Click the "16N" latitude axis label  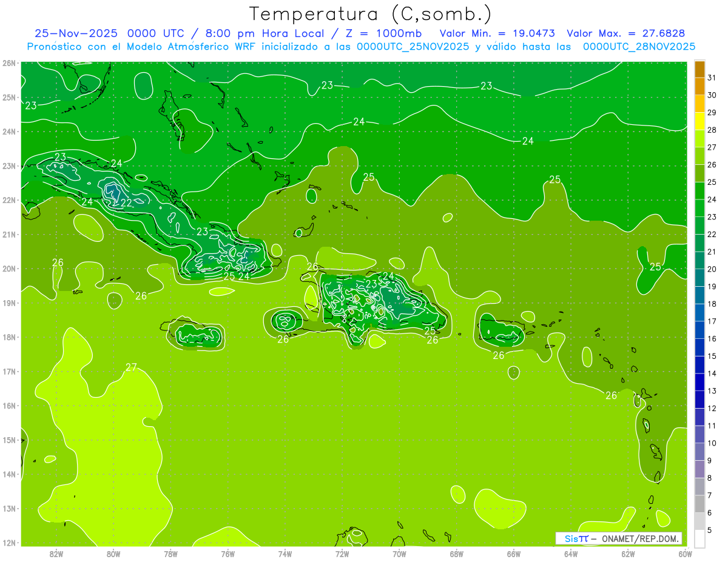[x=8, y=406]
